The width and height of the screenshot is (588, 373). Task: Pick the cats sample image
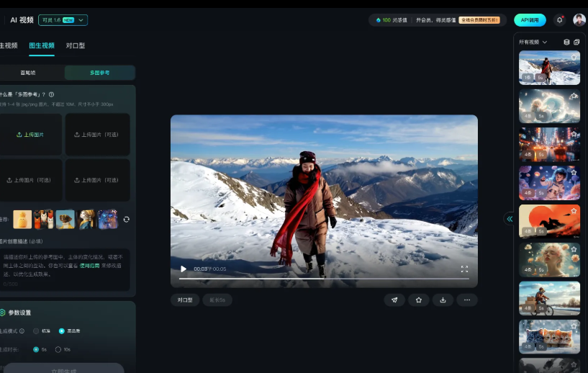tap(44, 219)
